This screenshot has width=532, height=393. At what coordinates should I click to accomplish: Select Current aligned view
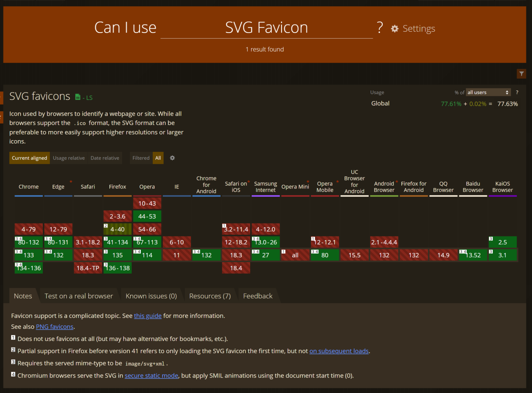(x=29, y=158)
